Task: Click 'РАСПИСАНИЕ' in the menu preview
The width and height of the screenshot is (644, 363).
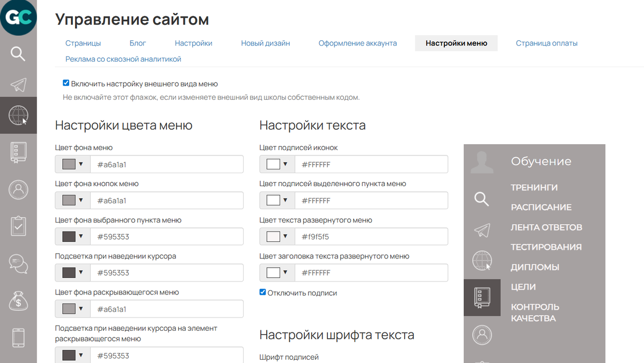Action: pyautogui.click(x=541, y=207)
